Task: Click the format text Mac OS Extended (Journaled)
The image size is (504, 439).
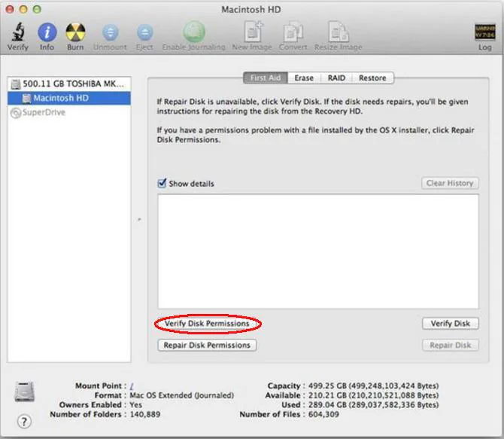Action: click(181, 395)
